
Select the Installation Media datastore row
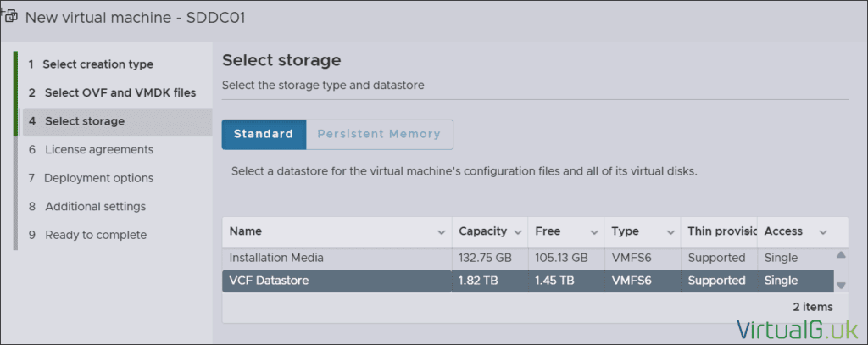339,257
